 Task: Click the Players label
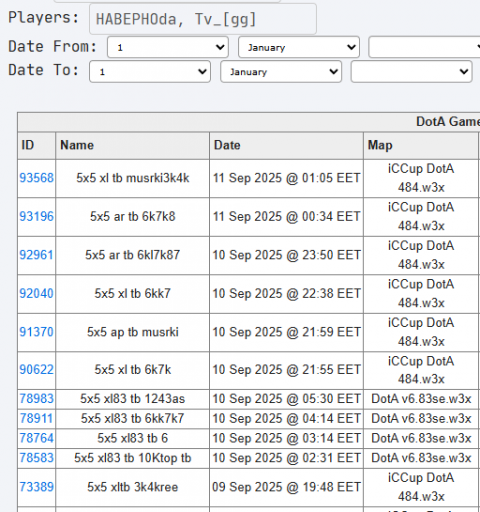point(44,18)
